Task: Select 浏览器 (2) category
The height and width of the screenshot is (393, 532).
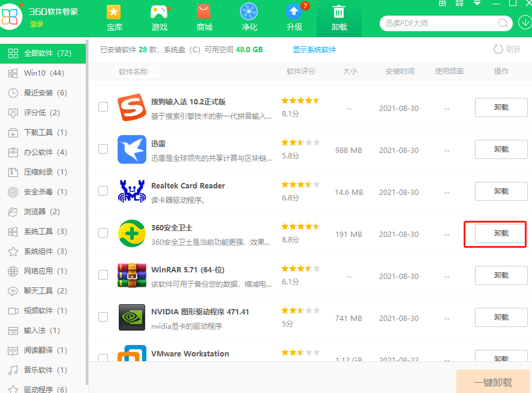Action: (43, 212)
